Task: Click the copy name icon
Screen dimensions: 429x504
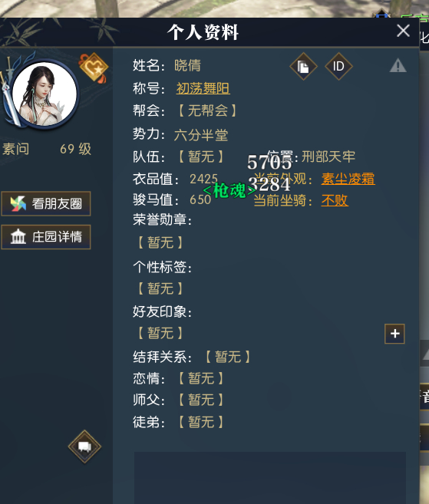Action: (x=303, y=67)
